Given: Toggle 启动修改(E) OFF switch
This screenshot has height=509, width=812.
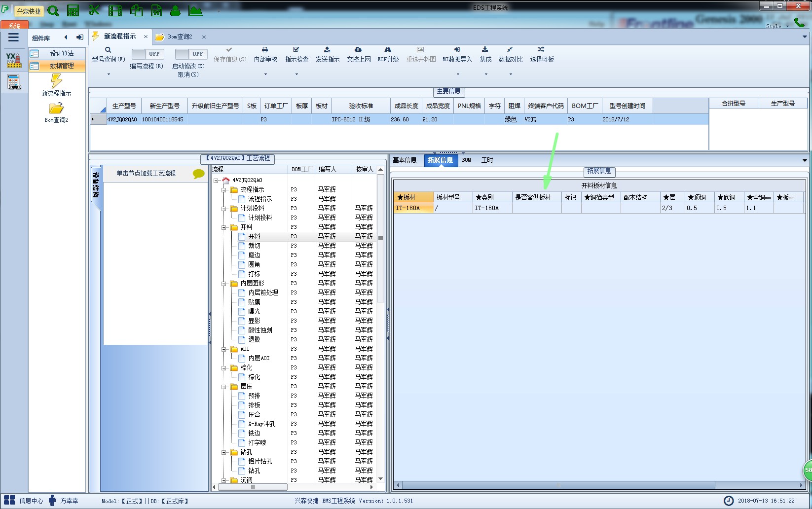Looking at the screenshot, I should click(191, 54).
